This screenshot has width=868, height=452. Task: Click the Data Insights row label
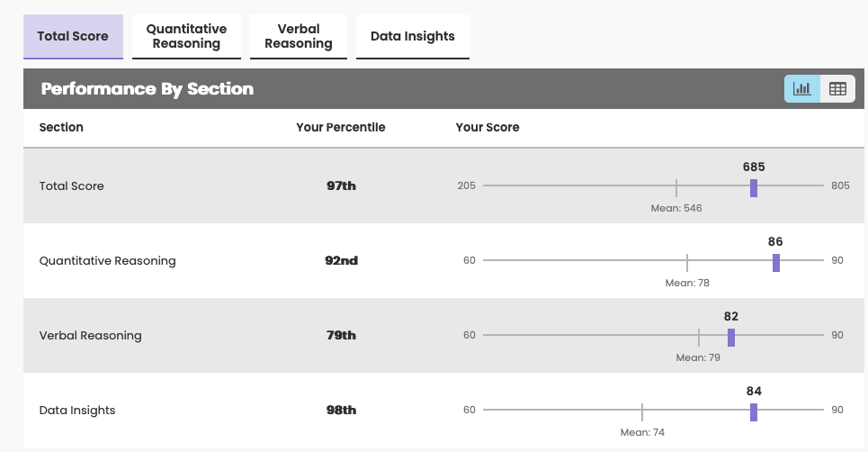[77, 411]
